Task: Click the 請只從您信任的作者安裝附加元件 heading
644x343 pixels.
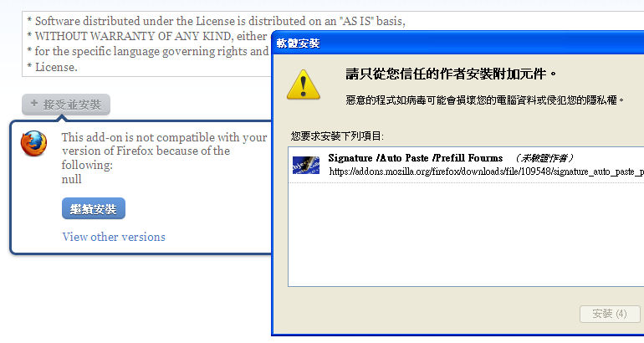Action: pos(451,74)
